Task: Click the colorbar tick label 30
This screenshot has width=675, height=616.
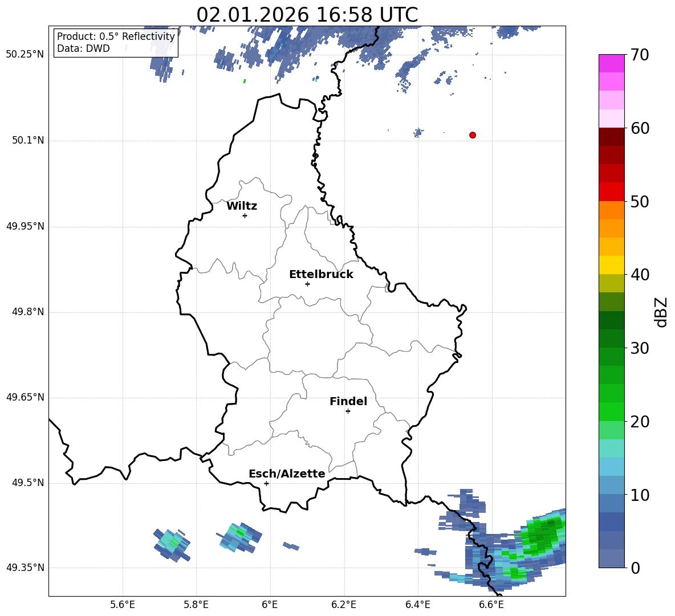Action: click(x=640, y=348)
